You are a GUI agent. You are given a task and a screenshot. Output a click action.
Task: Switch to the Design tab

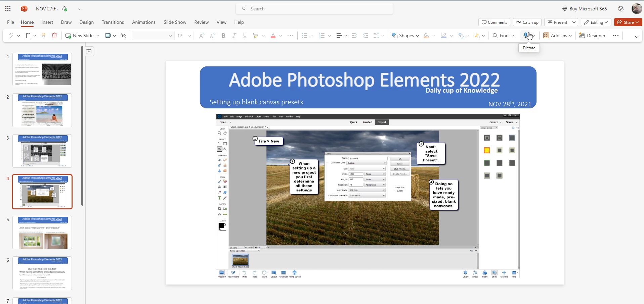pos(87,22)
